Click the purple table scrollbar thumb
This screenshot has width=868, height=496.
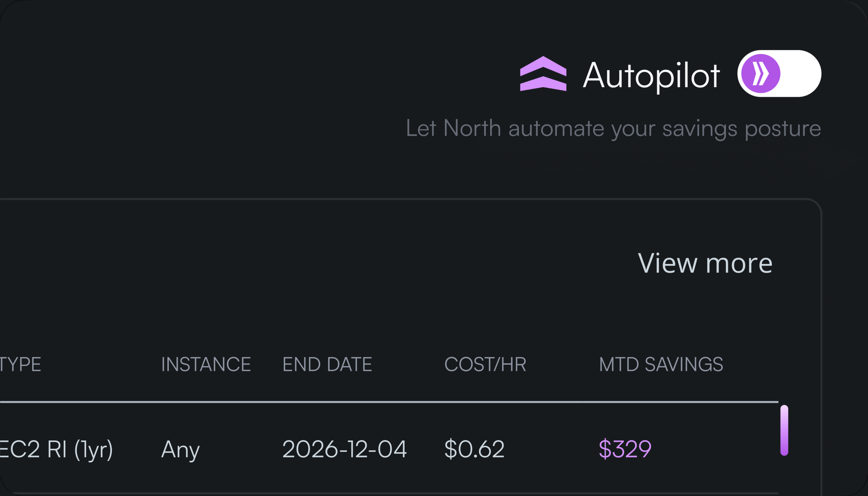point(784,430)
